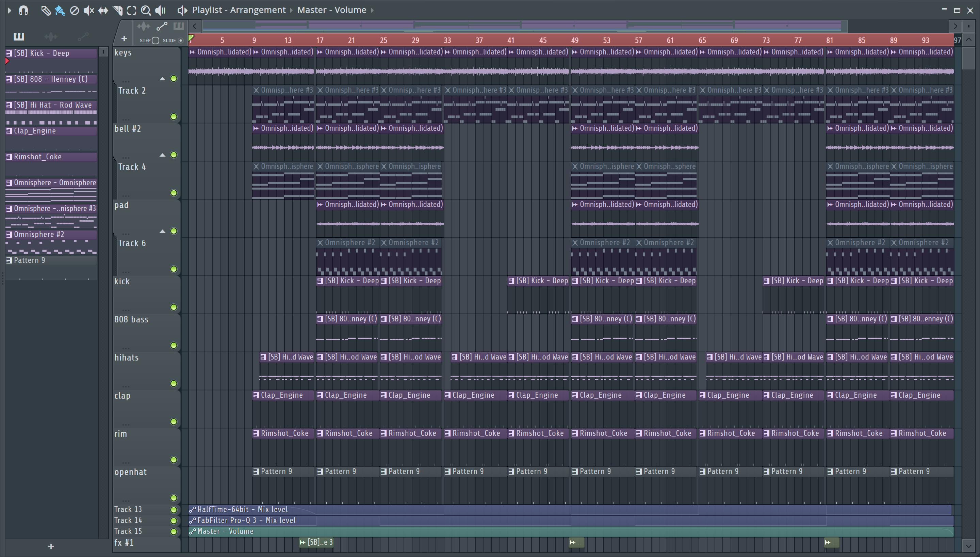This screenshot has width=980, height=557.
Task: Click the vertical scrollbar thumb
Action: click(968, 58)
